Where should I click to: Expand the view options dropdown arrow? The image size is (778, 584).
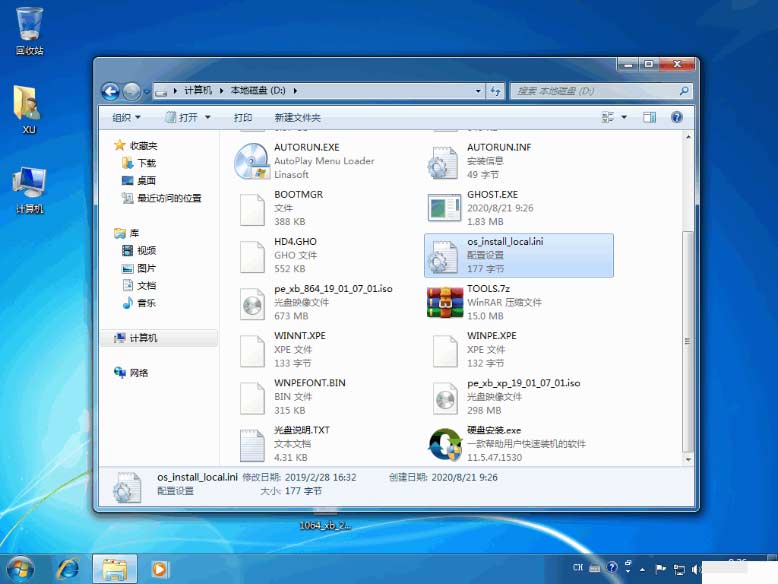pyautogui.click(x=624, y=117)
